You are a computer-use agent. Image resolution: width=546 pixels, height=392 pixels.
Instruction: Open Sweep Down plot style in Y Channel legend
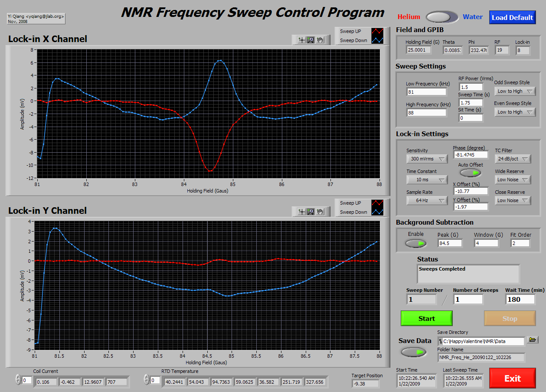click(378, 212)
